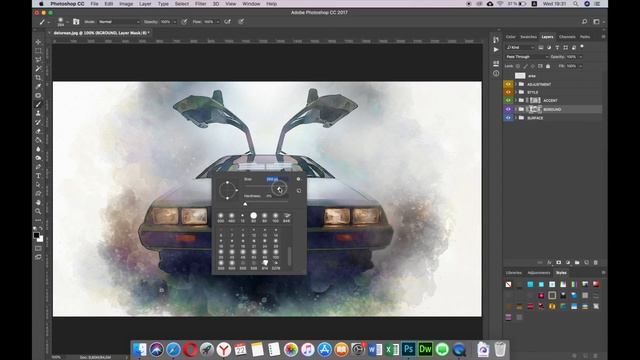Hide the ACCENT group

508,100
